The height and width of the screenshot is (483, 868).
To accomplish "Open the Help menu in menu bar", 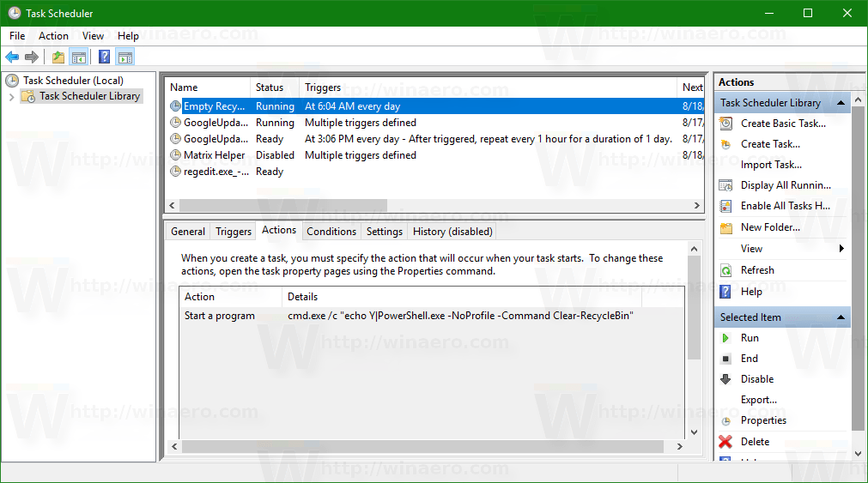I will click(x=128, y=36).
